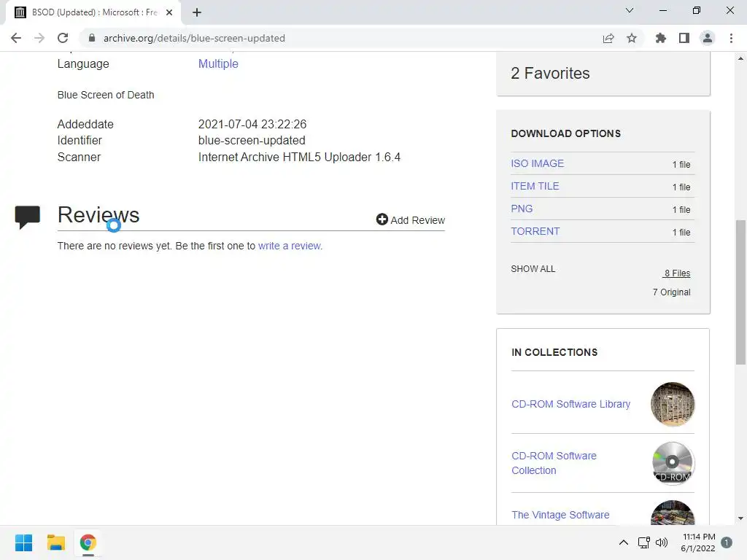747x560 pixels.
Task: Download the TORRENT file
Action: pyautogui.click(x=535, y=231)
